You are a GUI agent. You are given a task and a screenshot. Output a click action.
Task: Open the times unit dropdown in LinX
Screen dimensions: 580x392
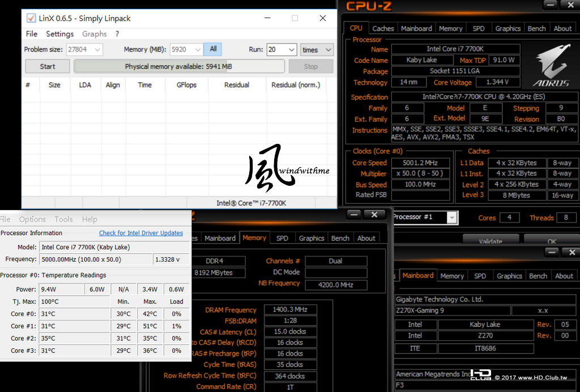point(317,49)
